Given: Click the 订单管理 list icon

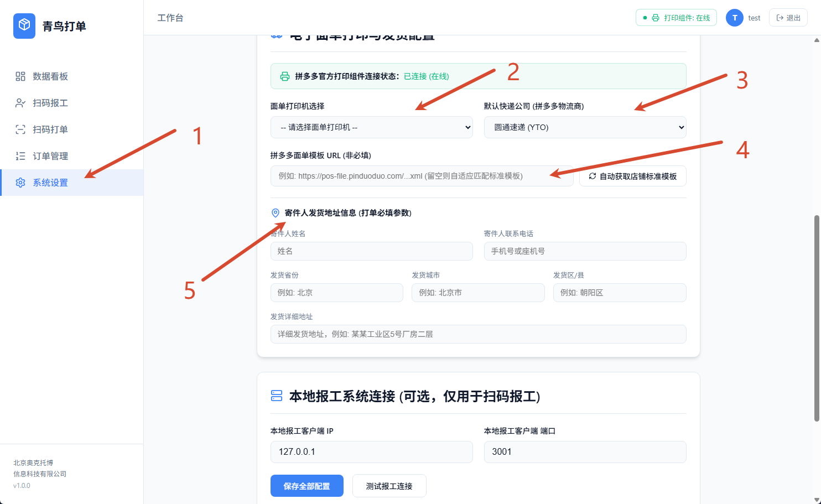Looking at the screenshot, I should point(20,156).
